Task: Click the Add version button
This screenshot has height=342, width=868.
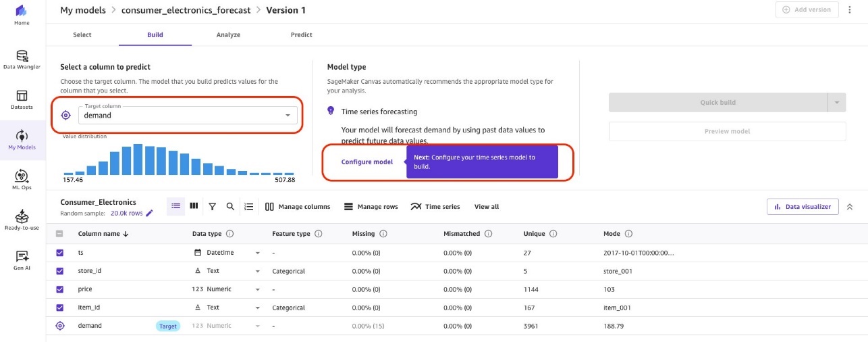Action: pyautogui.click(x=807, y=10)
